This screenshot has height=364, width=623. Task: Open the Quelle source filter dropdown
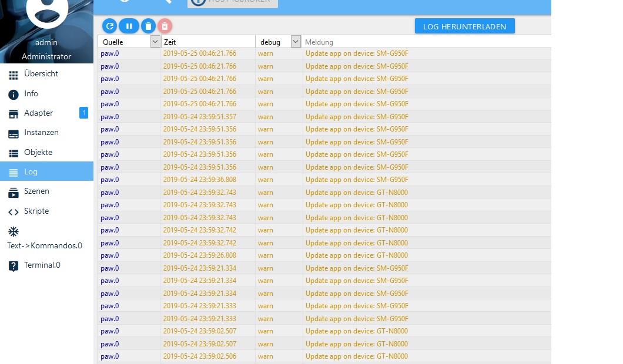tap(155, 42)
